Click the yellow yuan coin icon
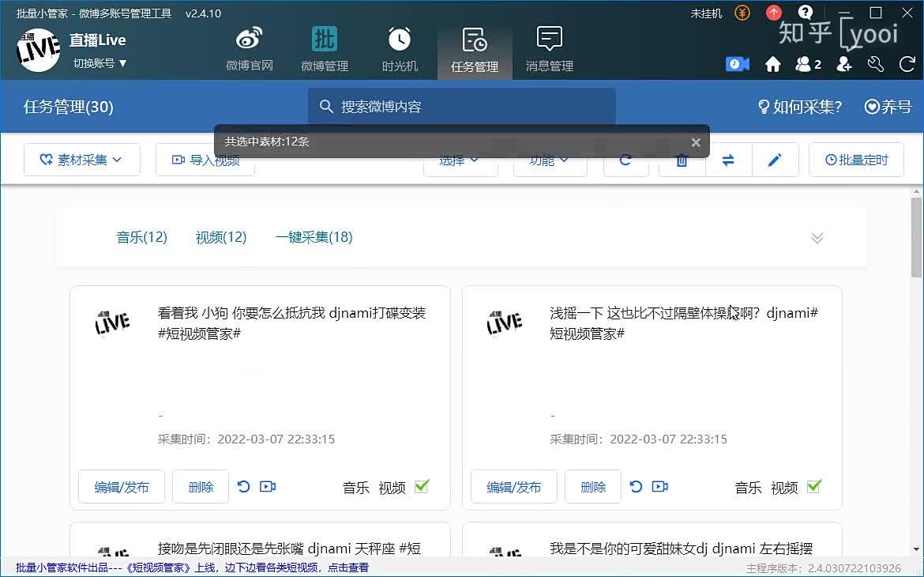 [742, 13]
